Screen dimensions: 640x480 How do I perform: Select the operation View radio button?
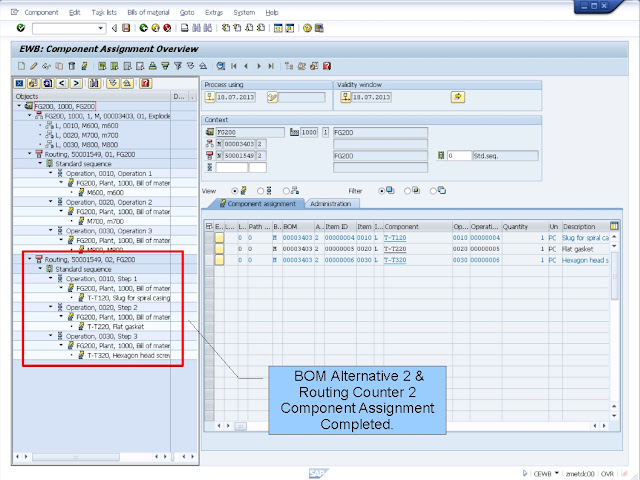point(260,191)
